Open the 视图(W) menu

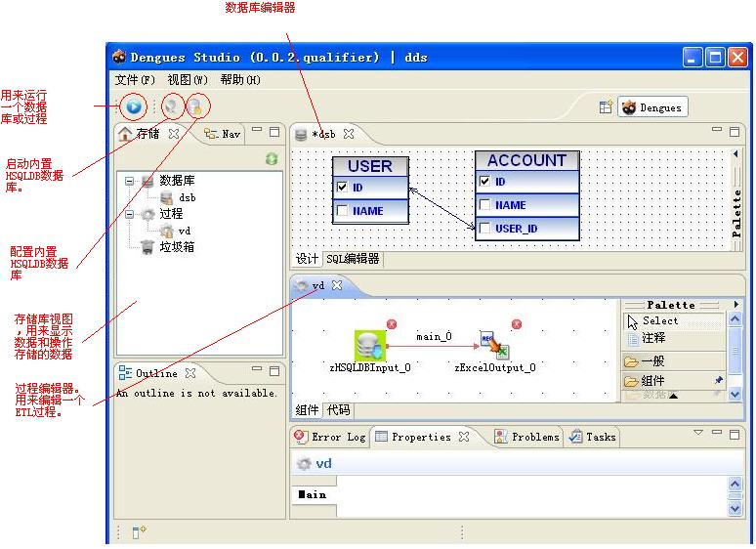click(188, 79)
